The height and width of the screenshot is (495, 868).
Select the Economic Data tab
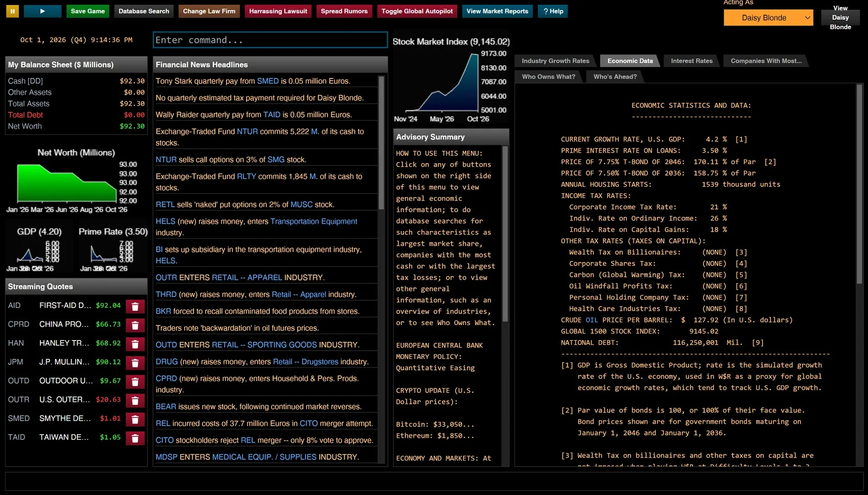click(630, 61)
